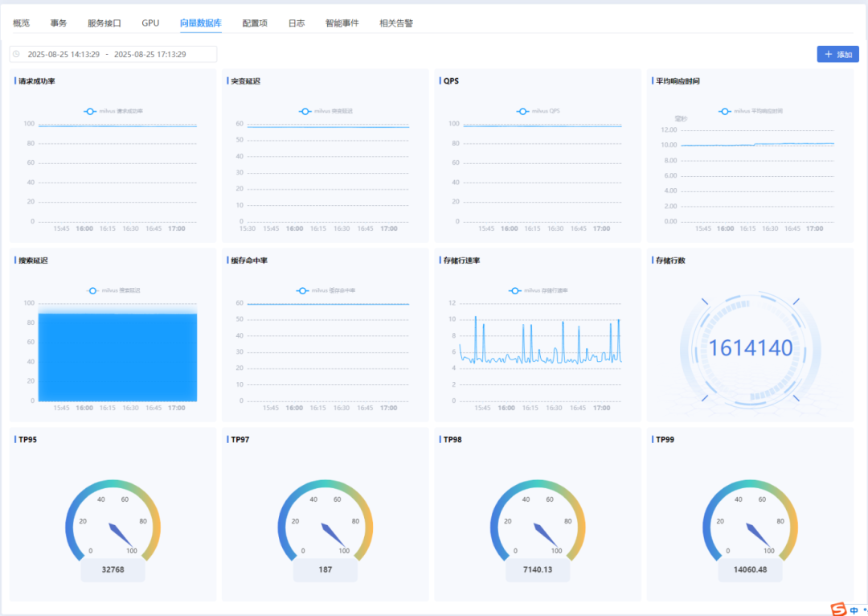Click the 存储行数 circular counter graphic

(750, 347)
